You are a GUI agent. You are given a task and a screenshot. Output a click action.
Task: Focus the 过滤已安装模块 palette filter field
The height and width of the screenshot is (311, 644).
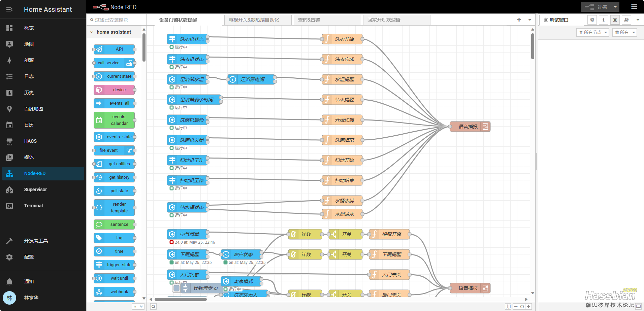pyautogui.click(x=117, y=20)
